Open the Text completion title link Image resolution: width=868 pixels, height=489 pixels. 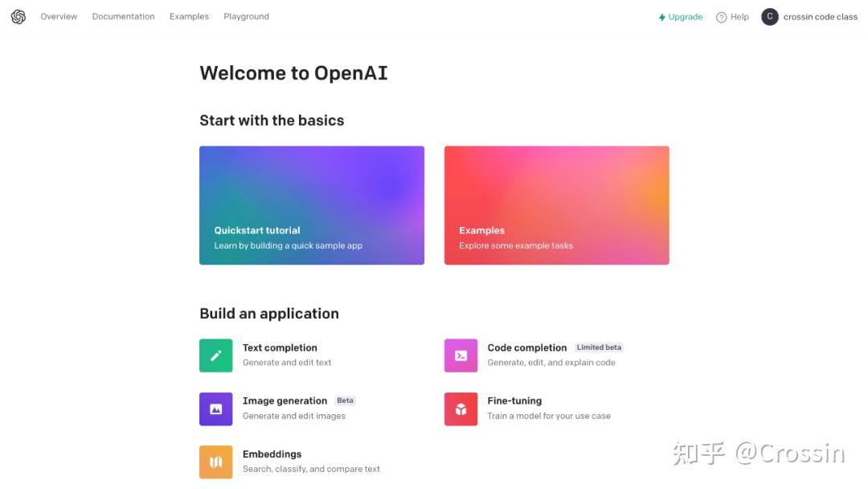280,347
